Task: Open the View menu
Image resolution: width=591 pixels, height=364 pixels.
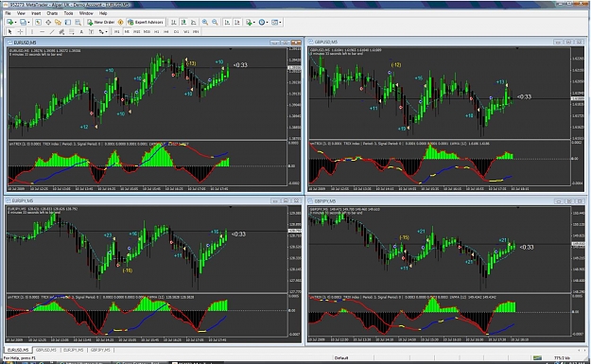Action: coord(21,13)
